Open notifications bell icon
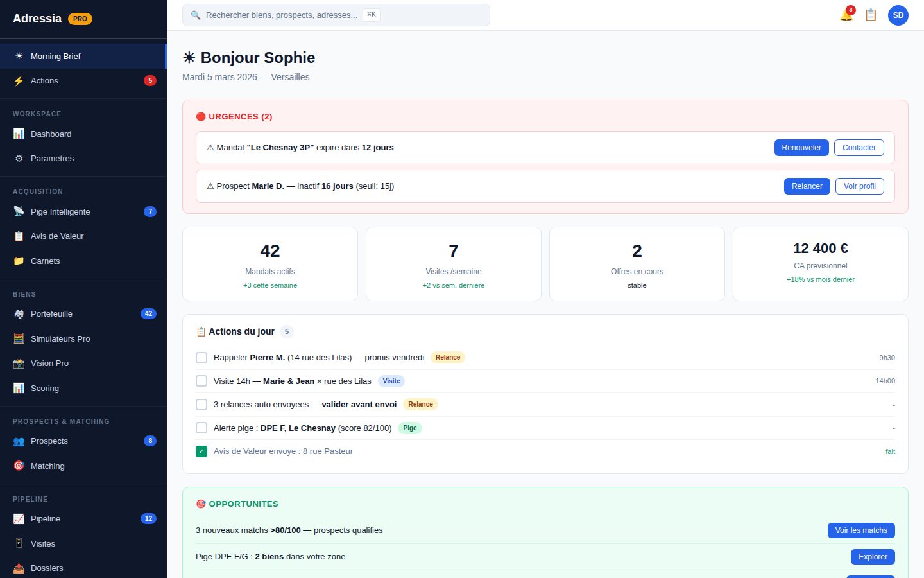The image size is (924, 578). 846,15
